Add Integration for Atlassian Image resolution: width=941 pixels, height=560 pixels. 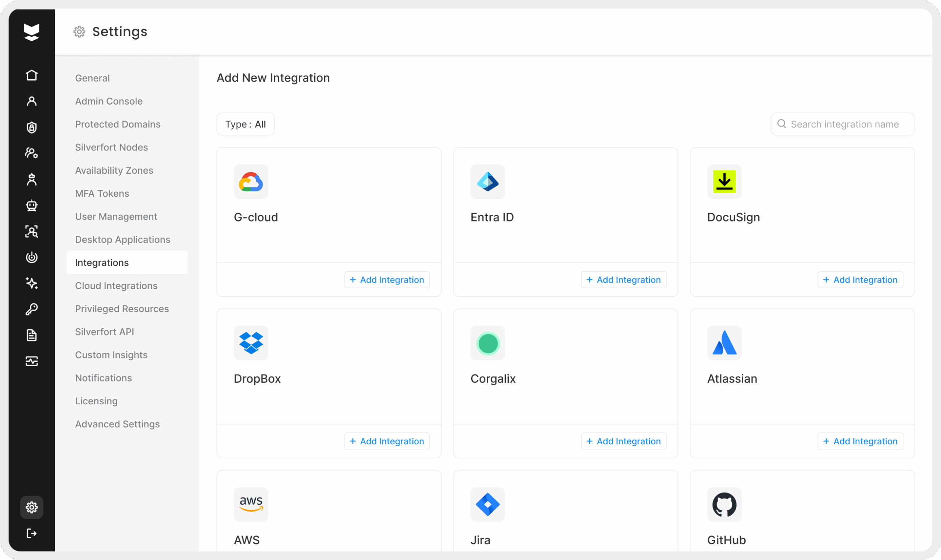coord(860,441)
